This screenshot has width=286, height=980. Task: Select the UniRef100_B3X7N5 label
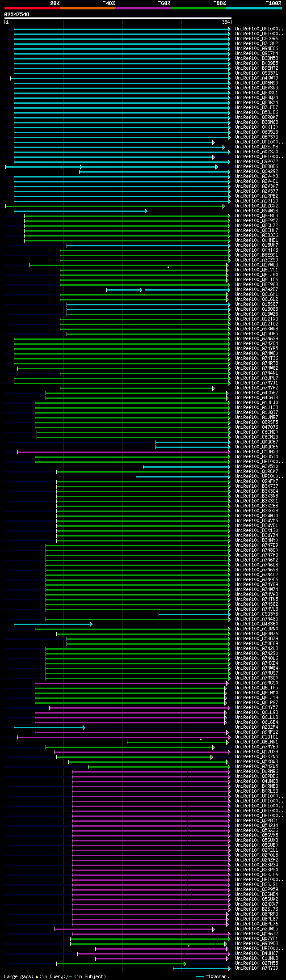coord(257,757)
